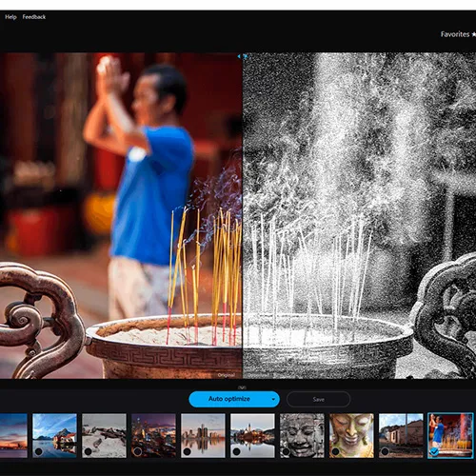476x476 pixels.
Task: Click the Original label on the left preview
Action: 227,375
